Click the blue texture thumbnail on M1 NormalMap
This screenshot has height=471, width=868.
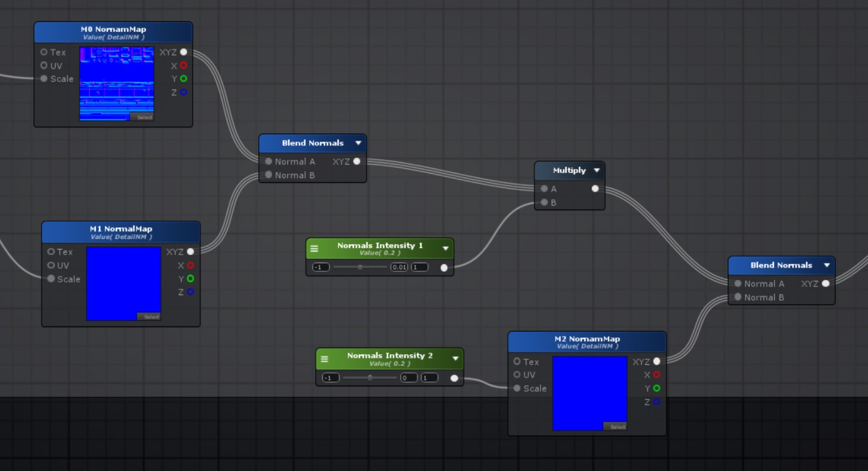click(x=123, y=283)
